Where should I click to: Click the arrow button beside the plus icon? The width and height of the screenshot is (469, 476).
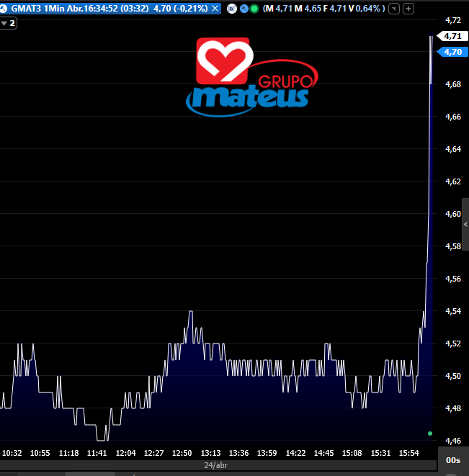point(394,9)
